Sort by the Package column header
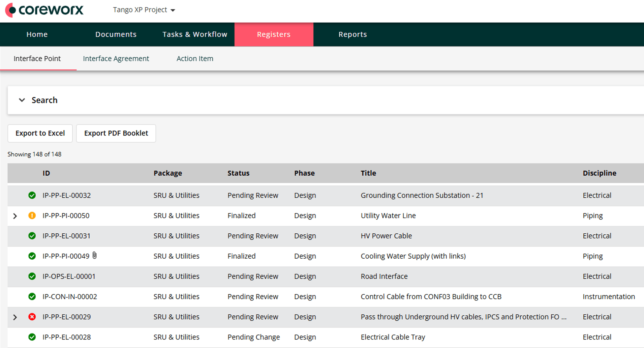The height and width of the screenshot is (348, 644). tap(168, 173)
